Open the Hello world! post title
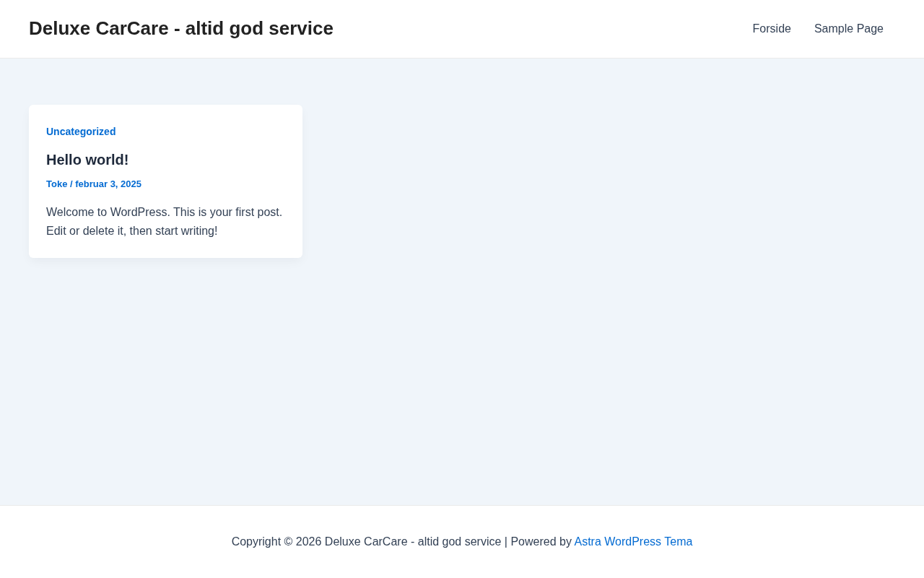This screenshot has width=924, height=578. tap(87, 160)
